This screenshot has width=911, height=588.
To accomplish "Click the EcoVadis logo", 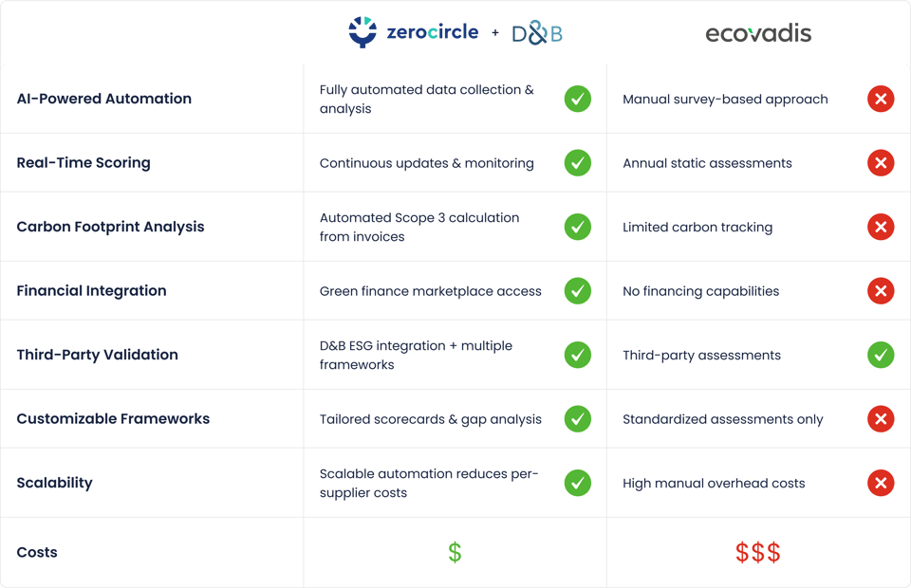I will [758, 33].
